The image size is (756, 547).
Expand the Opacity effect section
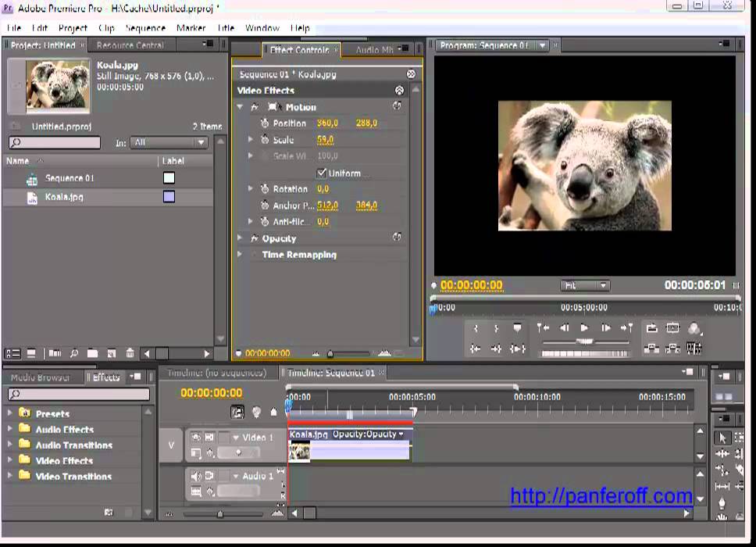click(241, 238)
